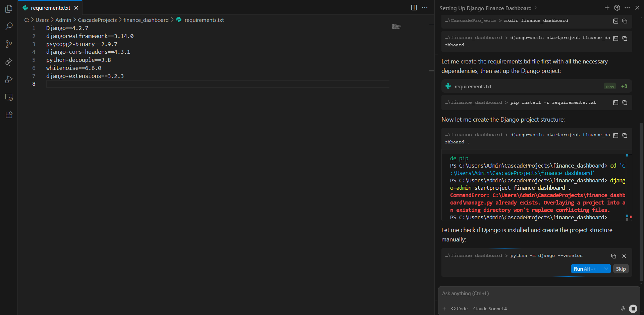Viewport: 644px width, 315px height.
Task: Click the Django==4.2.7 line
Action: [x=67, y=28]
